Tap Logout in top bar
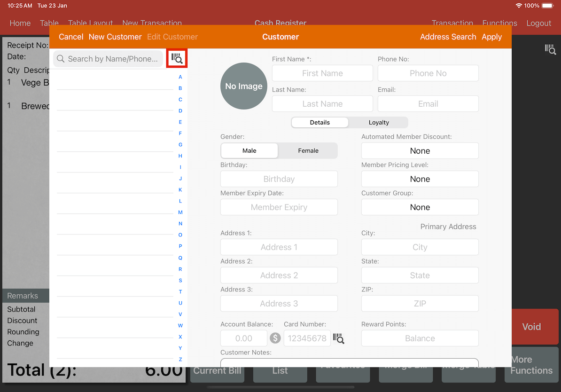This screenshot has width=561, height=392. pos(538,24)
